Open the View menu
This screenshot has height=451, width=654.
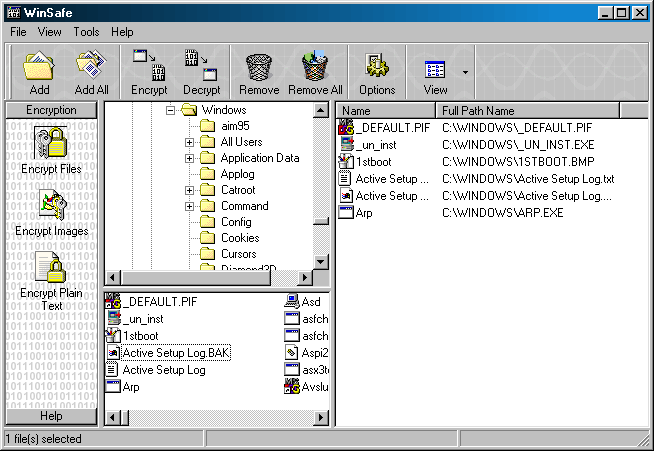coord(49,32)
